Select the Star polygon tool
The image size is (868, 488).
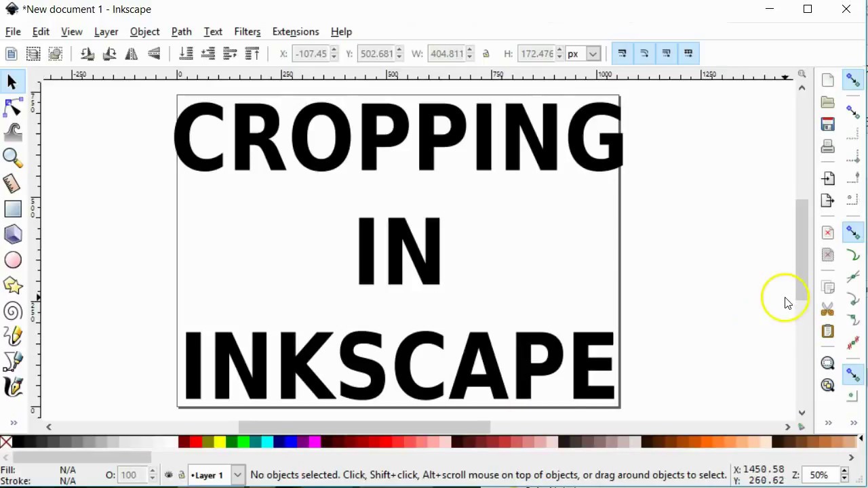pyautogui.click(x=12, y=285)
